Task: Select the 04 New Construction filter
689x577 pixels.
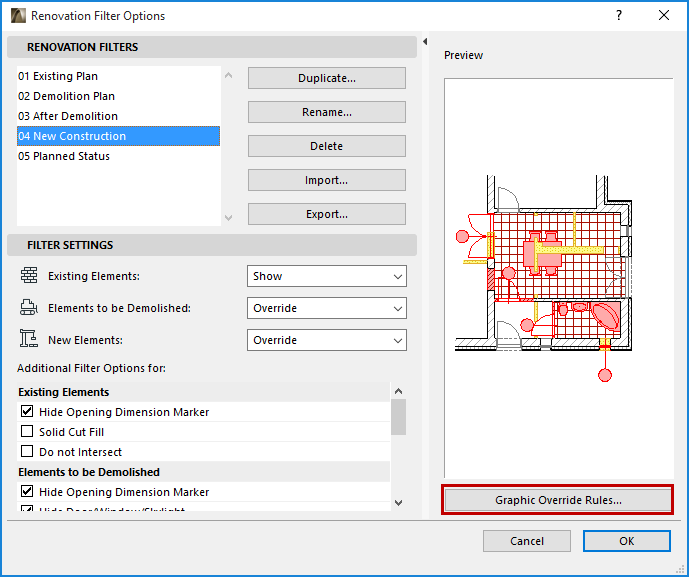Action: 118,136
